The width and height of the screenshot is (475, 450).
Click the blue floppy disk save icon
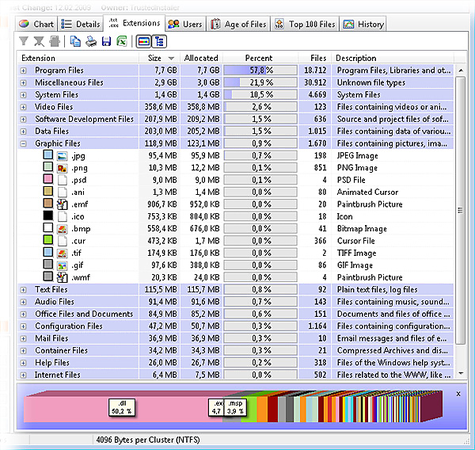click(106, 41)
